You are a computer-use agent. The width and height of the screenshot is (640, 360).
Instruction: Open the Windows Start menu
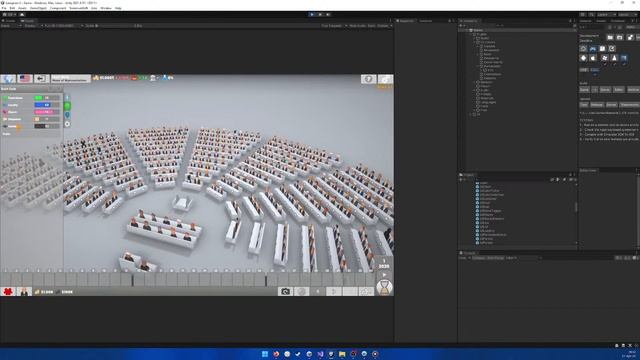[x=264, y=354]
